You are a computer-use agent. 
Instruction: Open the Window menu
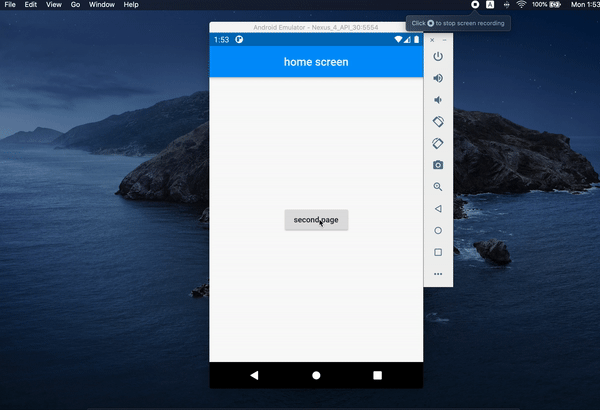click(102, 5)
